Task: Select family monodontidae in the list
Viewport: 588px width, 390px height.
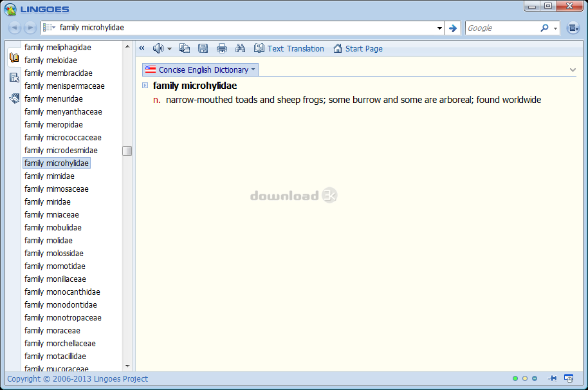Action: [60, 304]
